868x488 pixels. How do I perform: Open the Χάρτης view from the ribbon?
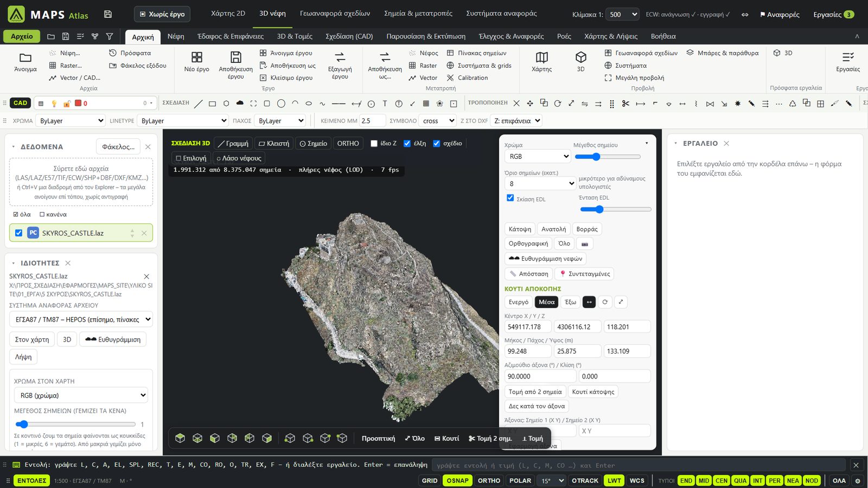click(541, 62)
